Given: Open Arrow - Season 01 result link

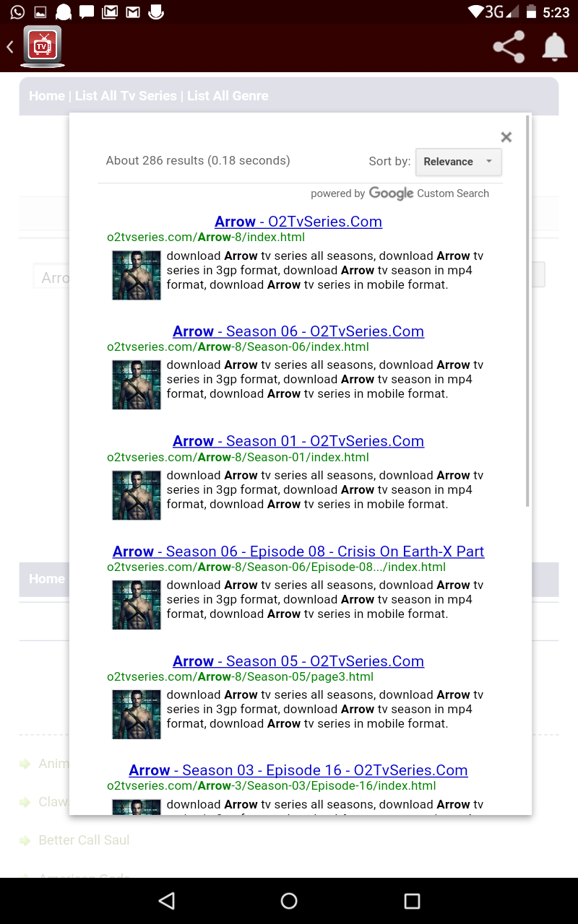Looking at the screenshot, I should (x=298, y=441).
